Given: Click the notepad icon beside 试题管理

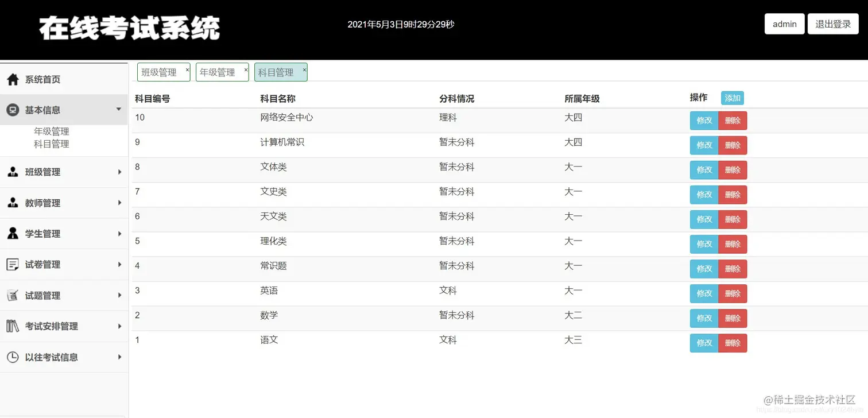Looking at the screenshot, I should (13, 295).
